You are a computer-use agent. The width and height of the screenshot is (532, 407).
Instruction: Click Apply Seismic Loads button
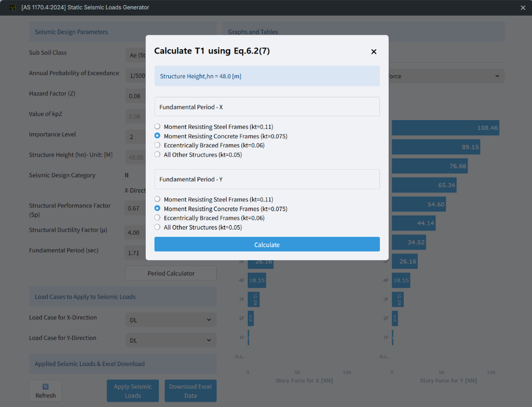(x=133, y=391)
